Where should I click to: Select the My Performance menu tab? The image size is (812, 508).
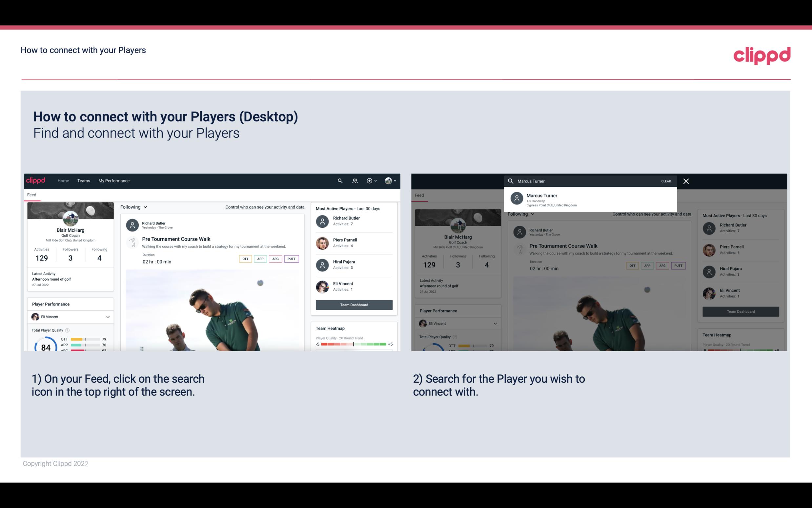point(113,180)
